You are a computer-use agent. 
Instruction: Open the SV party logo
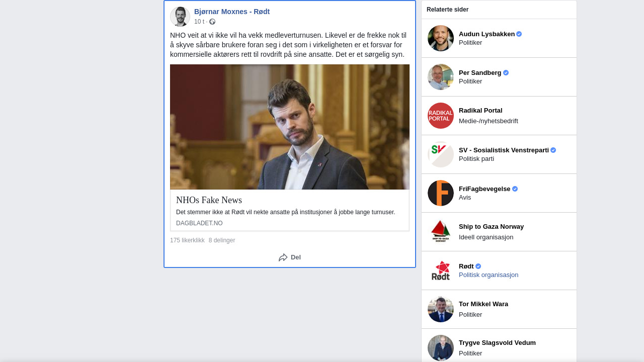point(441,154)
